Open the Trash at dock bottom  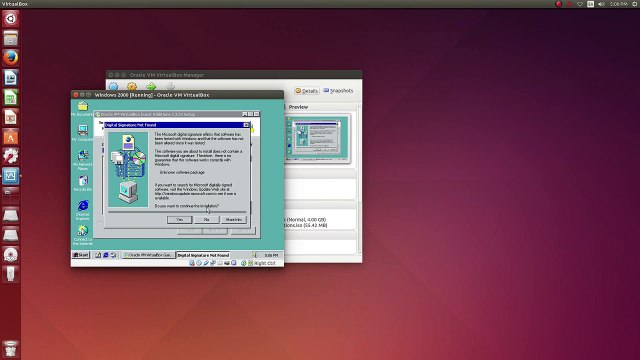(x=11, y=349)
